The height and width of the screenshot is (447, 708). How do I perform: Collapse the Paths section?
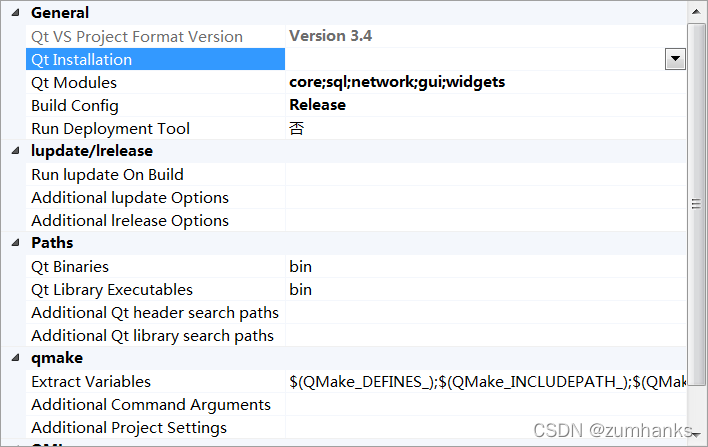[x=16, y=243]
